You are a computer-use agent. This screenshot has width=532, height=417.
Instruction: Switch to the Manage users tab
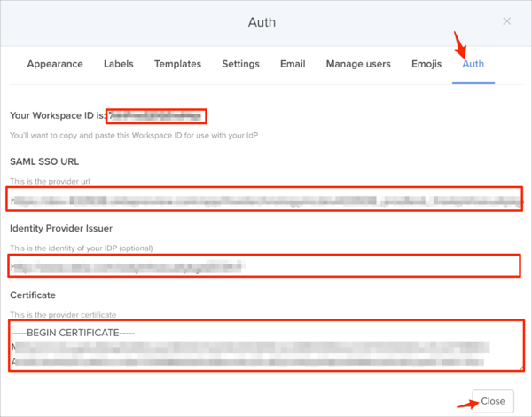358,64
